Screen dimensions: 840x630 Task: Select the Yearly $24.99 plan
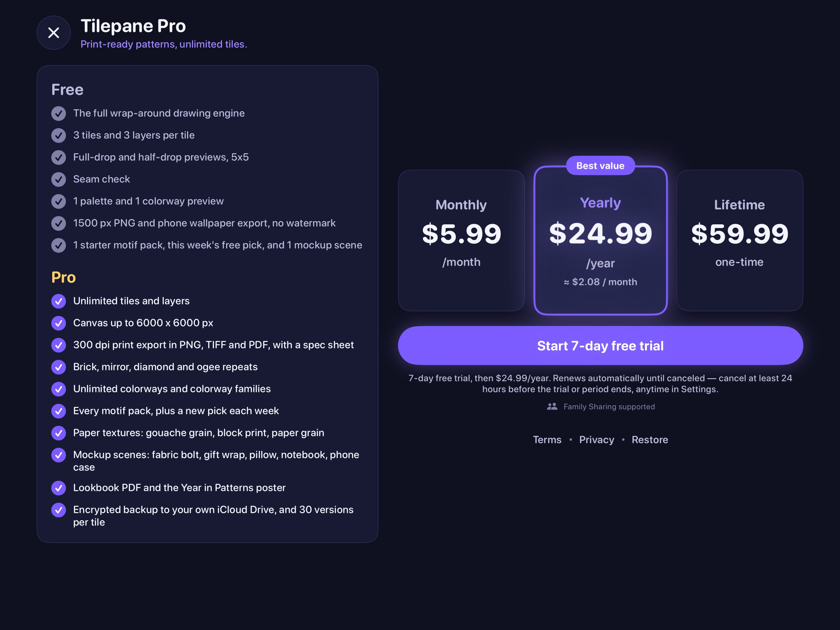[600, 241]
